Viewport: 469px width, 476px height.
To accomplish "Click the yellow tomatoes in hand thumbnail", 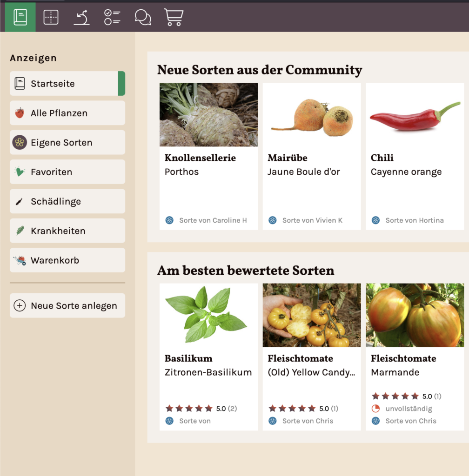I will point(312,316).
